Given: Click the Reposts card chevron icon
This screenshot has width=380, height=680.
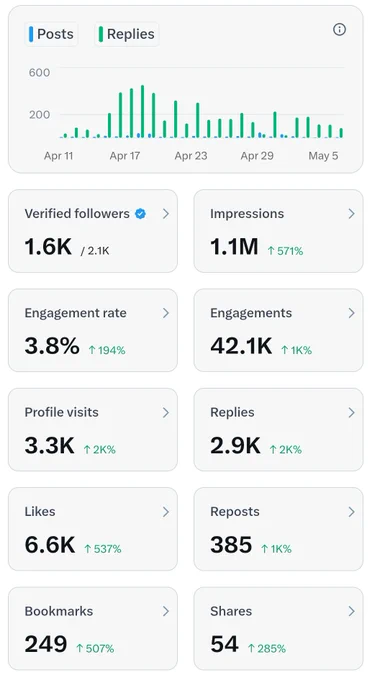Looking at the screenshot, I should [351, 512].
